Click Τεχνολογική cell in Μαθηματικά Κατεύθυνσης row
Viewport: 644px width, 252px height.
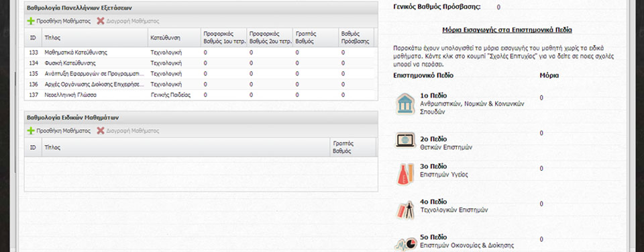[x=174, y=52]
